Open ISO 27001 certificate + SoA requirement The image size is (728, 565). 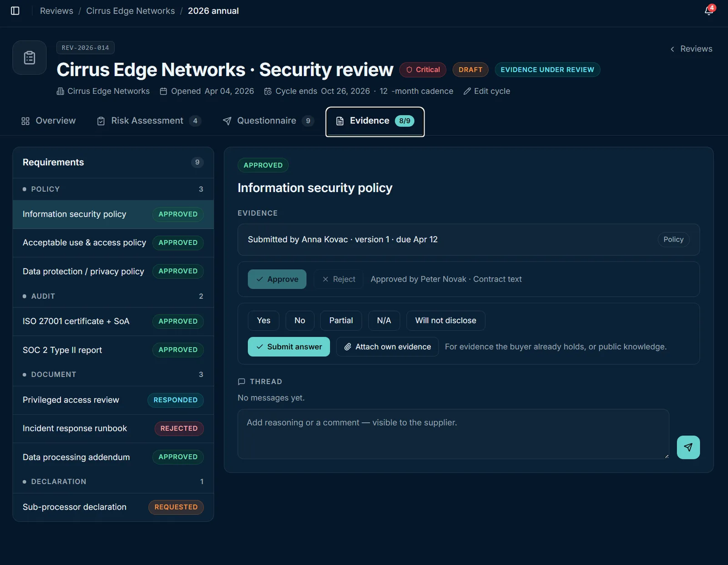coord(113,321)
